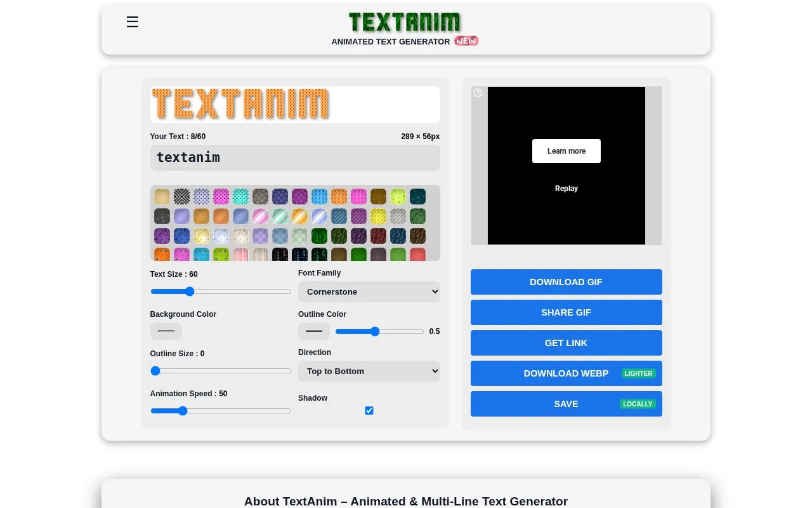Click the Save locally button

click(x=566, y=404)
